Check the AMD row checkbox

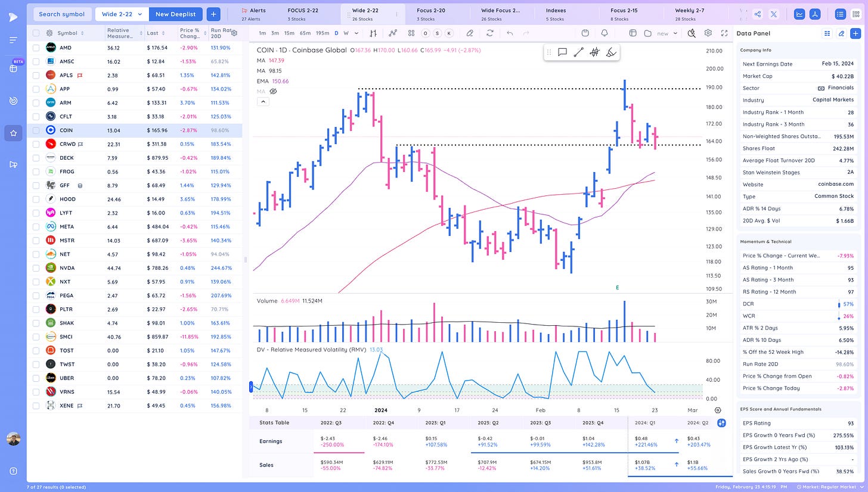coord(36,48)
